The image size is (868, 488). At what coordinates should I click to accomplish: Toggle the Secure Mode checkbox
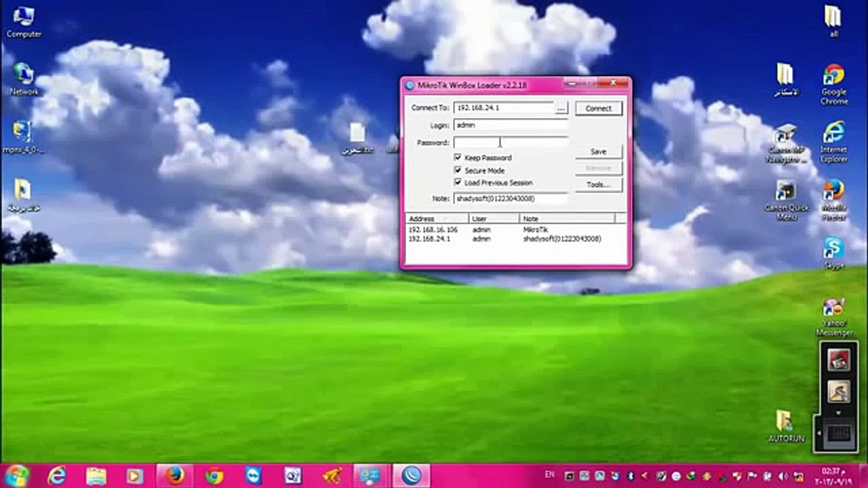(458, 170)
